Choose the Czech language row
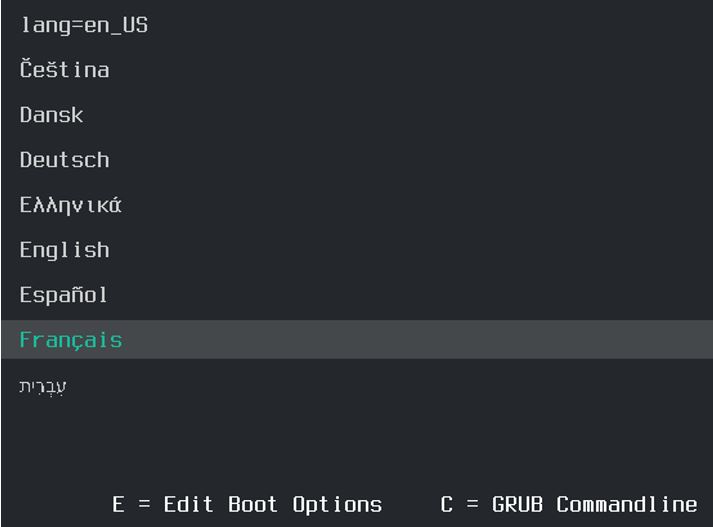The image size is (713, 527). tap(64, 70)
